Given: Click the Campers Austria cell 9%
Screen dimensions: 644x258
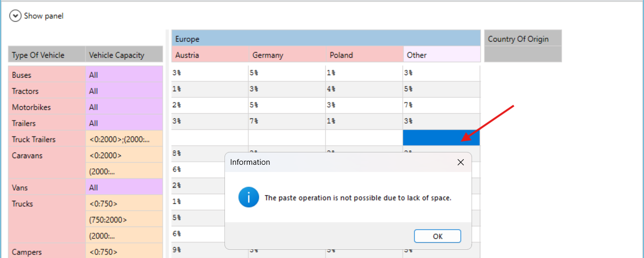Looking at the screenshot, I should coord(198,250).
